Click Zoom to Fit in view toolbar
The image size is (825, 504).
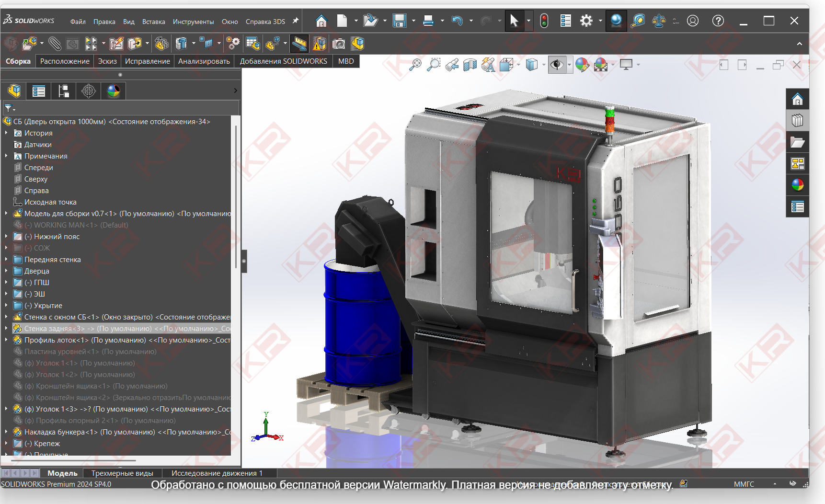[415, 64]
